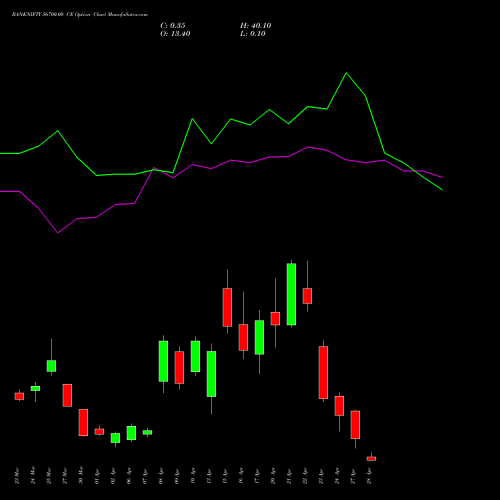Viewport: 500px width, 500px height.
Task: Click the BANKNIFTY CE Option chart title
Action: [80, 15]
